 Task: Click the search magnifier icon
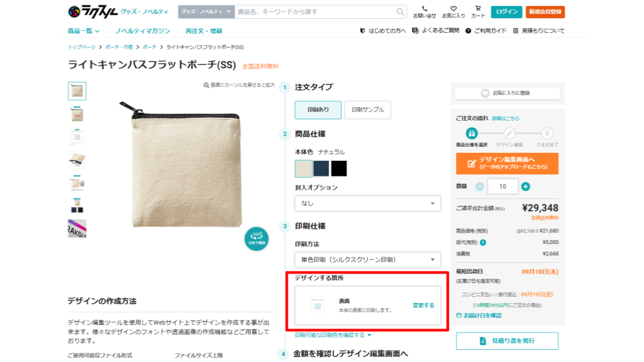(400, 12)
